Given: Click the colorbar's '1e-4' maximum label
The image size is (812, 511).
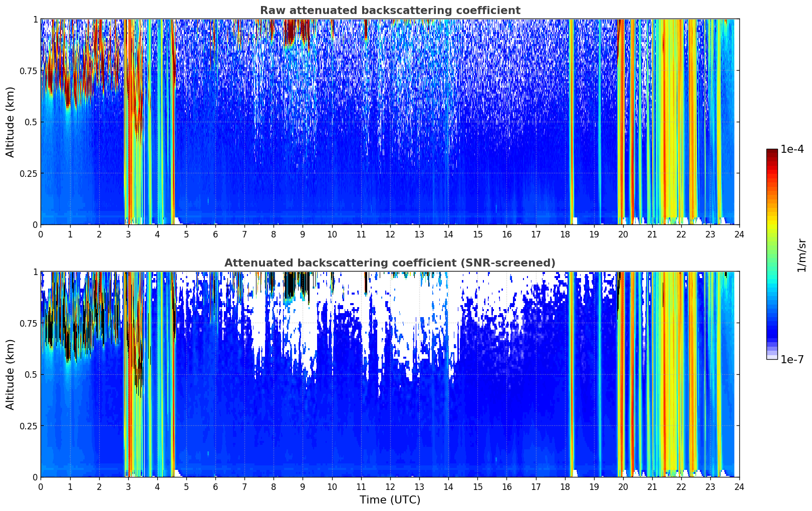Looking at the screenshot, I should coord(791,149).
